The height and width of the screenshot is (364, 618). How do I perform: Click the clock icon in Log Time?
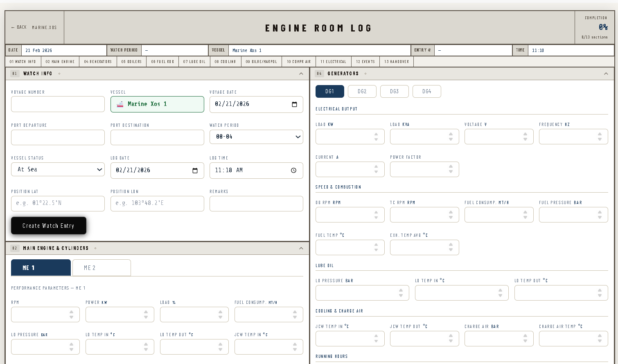[293, 171]
